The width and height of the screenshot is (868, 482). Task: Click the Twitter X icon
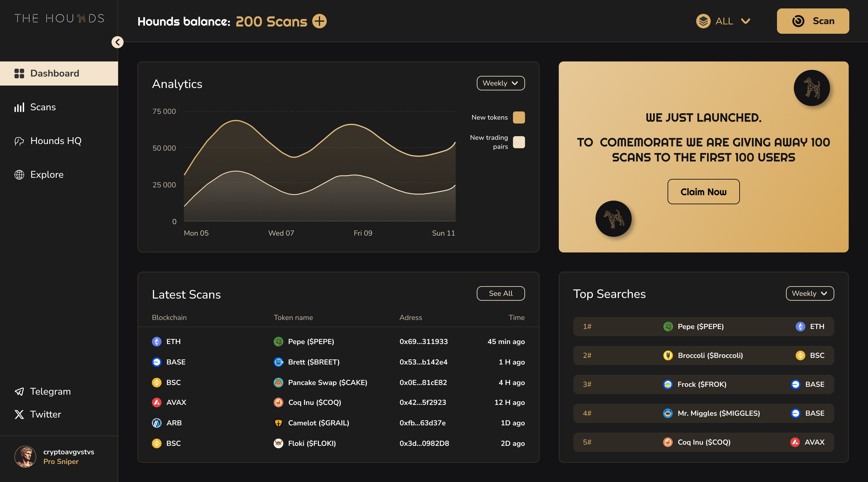(19, 414)
